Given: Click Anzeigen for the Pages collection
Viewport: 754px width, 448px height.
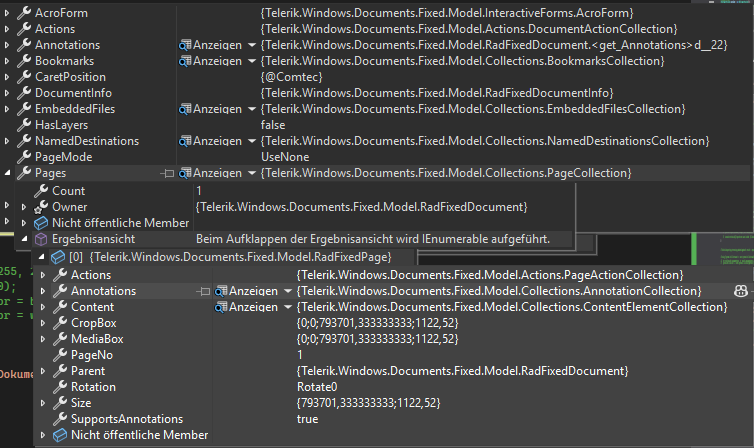Looking at the screenshot, I should tap(217, 174).
